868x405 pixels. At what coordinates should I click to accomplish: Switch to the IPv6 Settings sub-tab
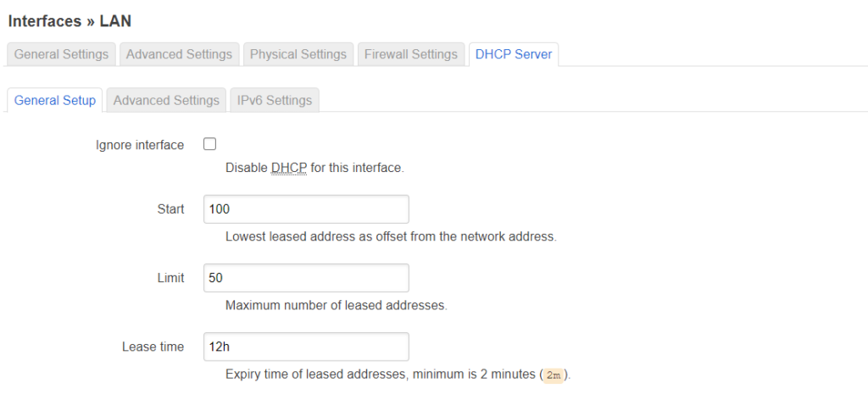click(275, 100)
